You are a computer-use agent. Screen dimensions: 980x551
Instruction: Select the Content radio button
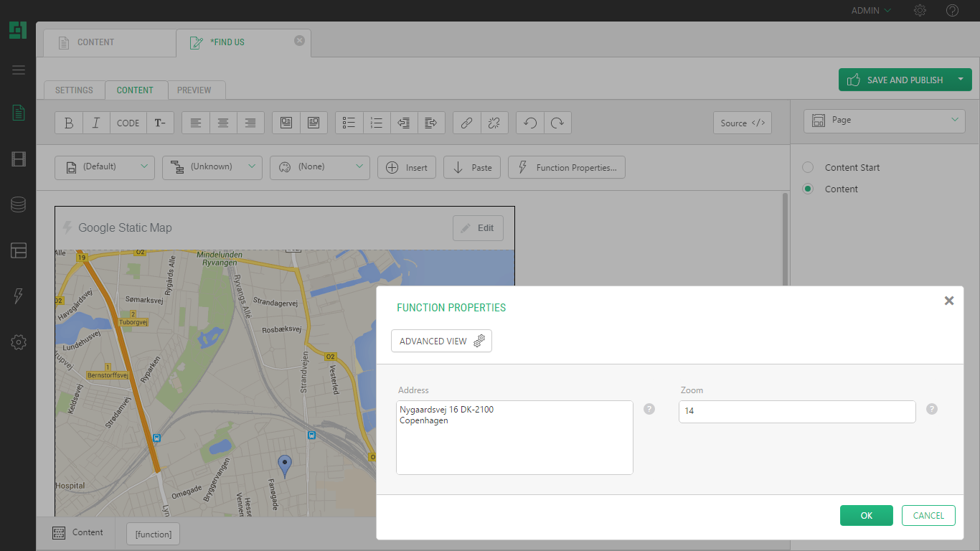click(x=808, y=189)
